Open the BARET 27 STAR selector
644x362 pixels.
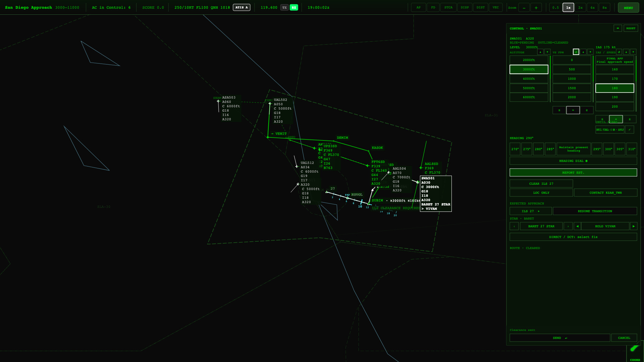(x=541, y=226)
